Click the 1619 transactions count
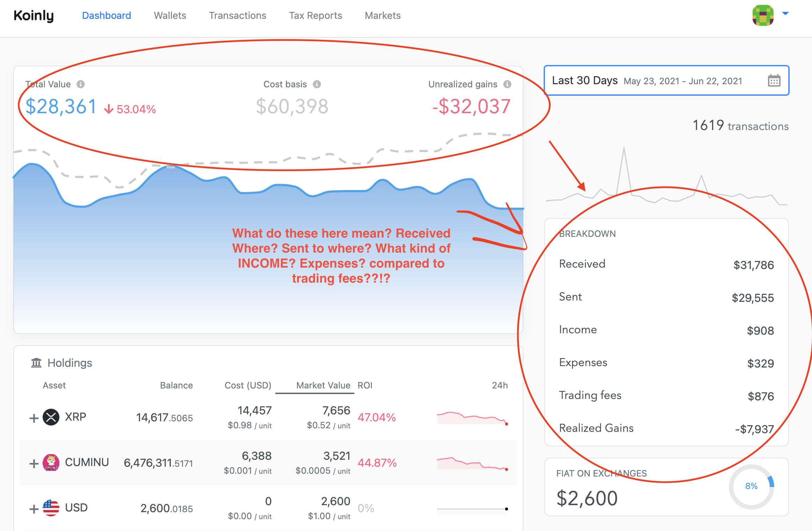Image resolution: width=812 pixels, height=531 pixels. click(740, 125)
